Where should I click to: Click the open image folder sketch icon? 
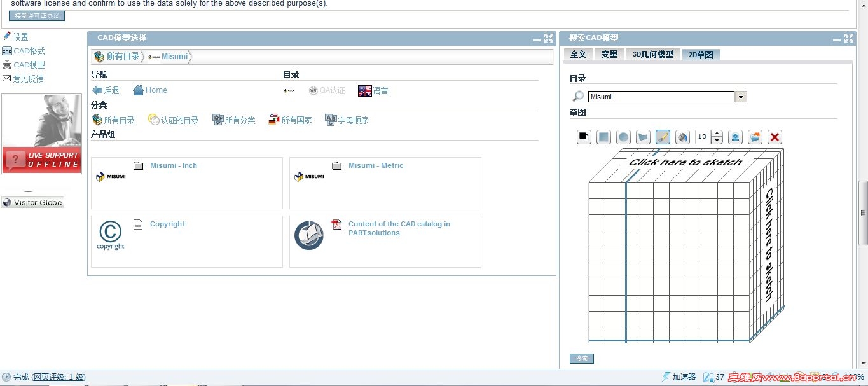tap(755, 137)
